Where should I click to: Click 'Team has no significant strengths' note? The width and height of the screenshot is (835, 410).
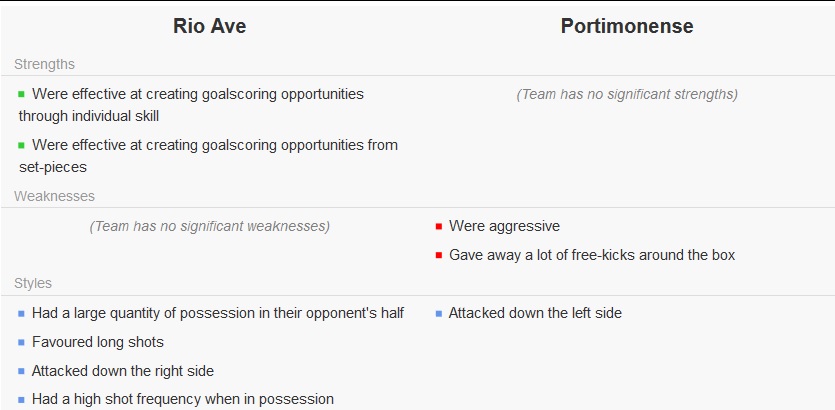627,94
